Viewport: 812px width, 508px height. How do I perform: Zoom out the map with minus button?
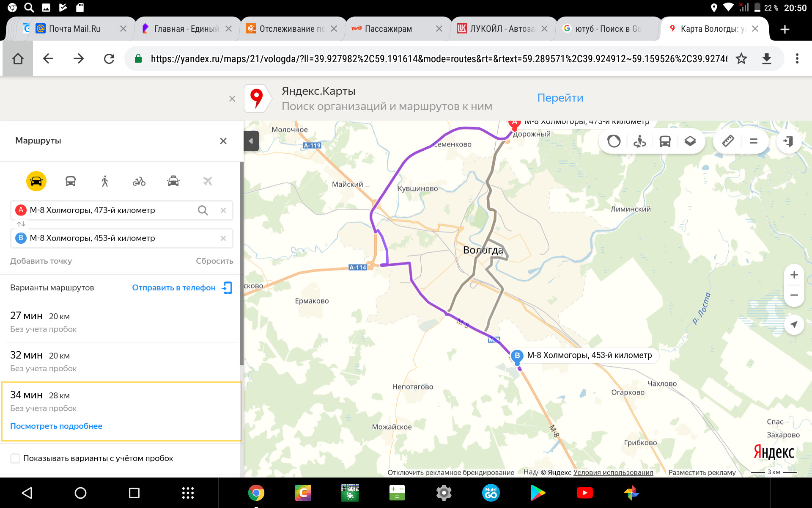pyautogui.click(x=794, y=295)
